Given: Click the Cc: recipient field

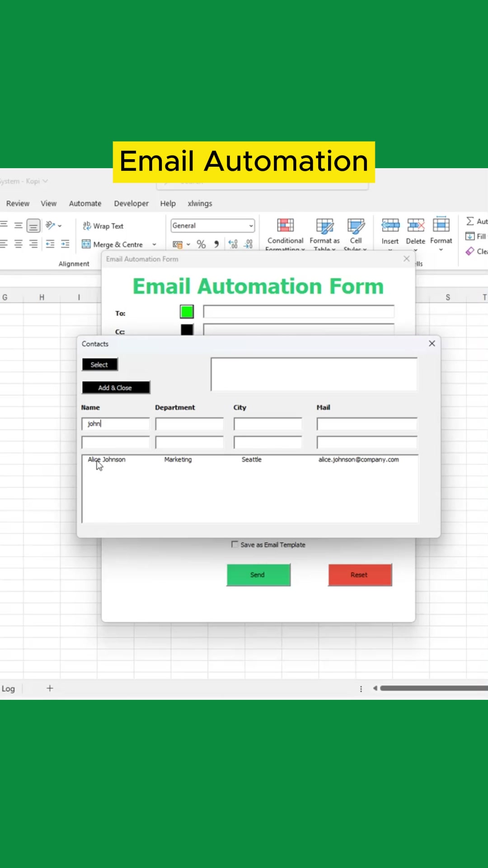Looking at the screenshot, I should coord(299,330).
